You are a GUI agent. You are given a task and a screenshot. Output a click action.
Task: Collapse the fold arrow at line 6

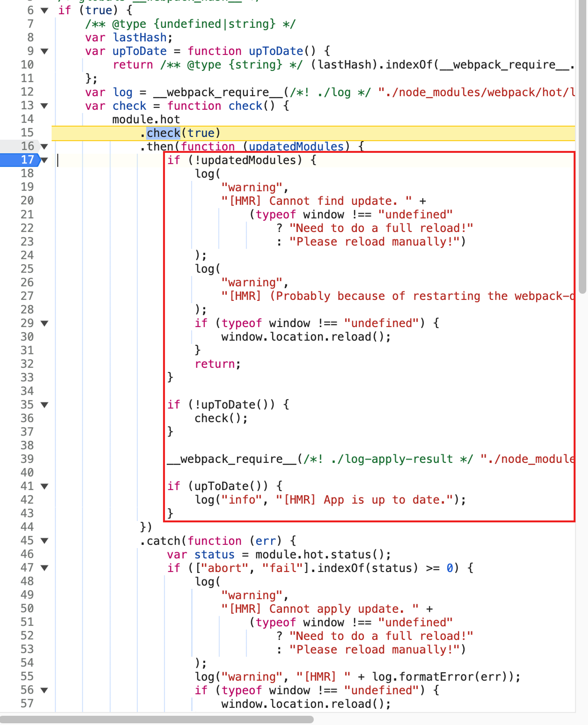pos(44,11)
